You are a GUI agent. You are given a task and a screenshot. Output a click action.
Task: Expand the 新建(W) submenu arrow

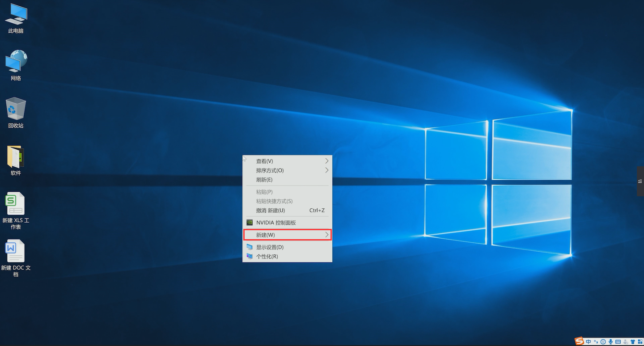click(x=327, y=235)
